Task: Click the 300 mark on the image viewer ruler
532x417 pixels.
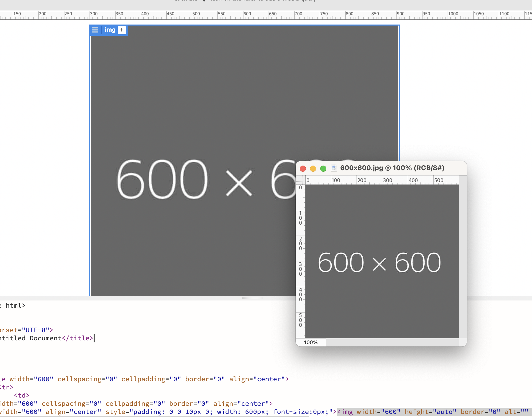Action: tap(387, 180)
